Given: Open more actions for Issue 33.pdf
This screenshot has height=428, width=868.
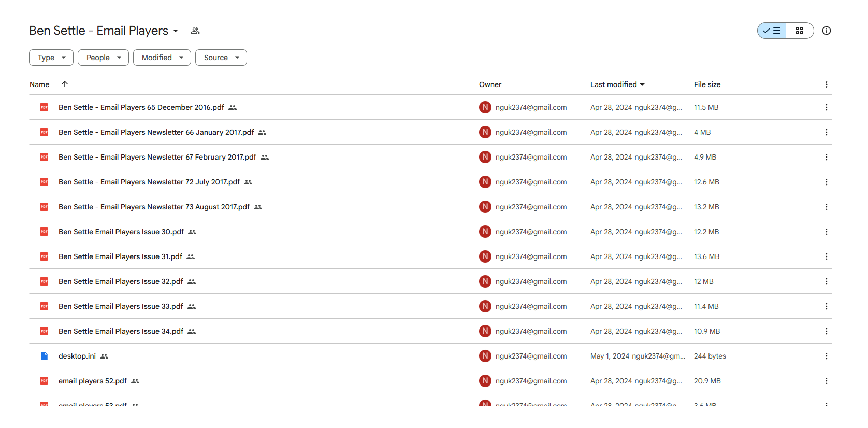Looking at the screenshot, I should pos(827,306).
